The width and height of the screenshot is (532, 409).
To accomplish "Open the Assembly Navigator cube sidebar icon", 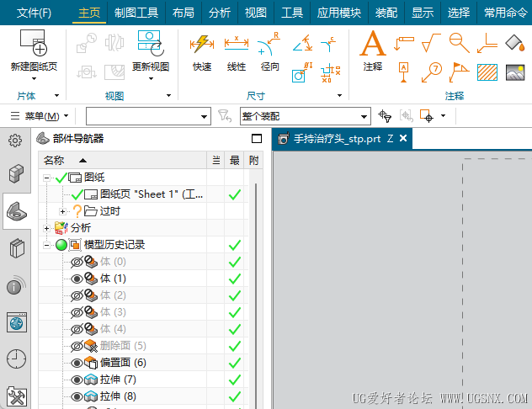I will point(16,173).
